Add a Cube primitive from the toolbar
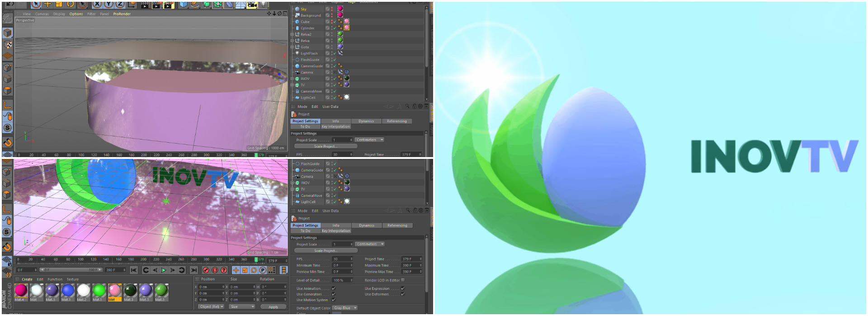Screen dimensions: 868x316 tap(184, 5)
